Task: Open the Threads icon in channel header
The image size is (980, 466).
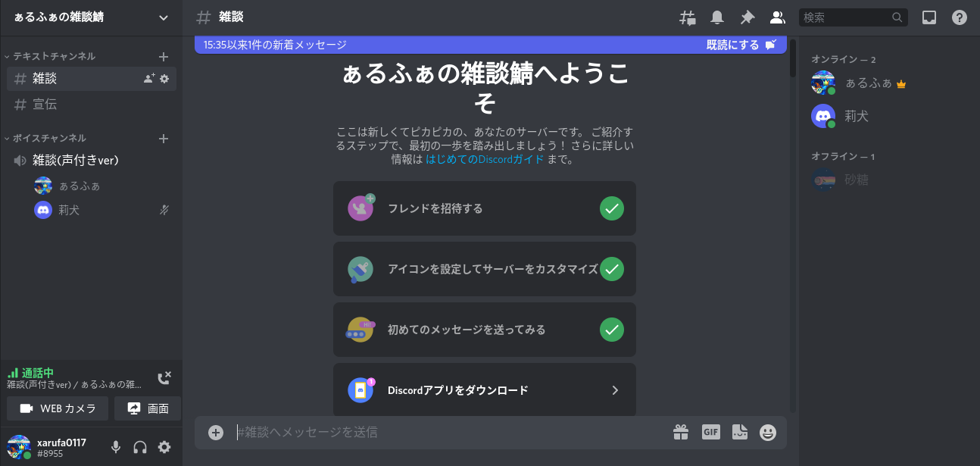Action: pyautogui.click(x=688, y=17)
